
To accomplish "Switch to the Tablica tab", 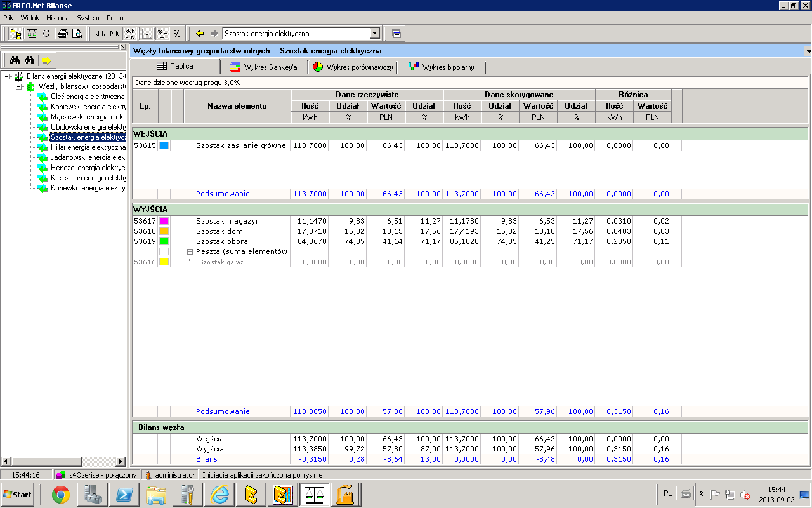I will tap(175, 66).
